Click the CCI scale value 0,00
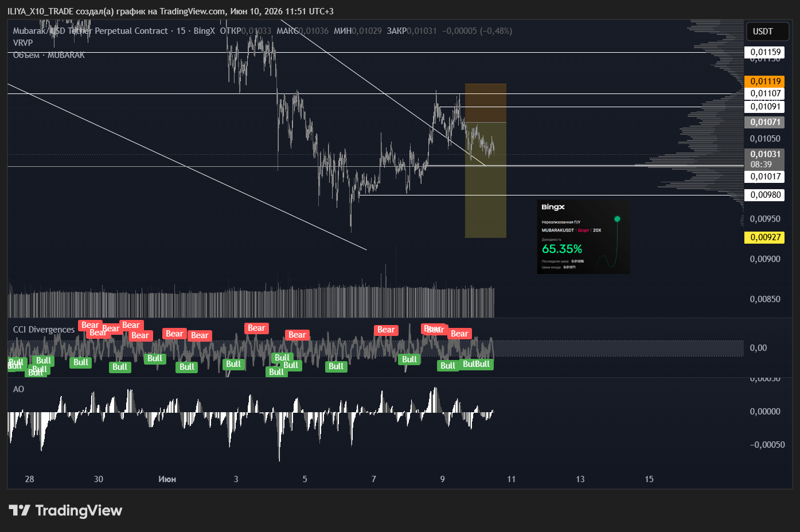Image resolution: width=800 pixels, height=532 pixels. pos(758,348)
